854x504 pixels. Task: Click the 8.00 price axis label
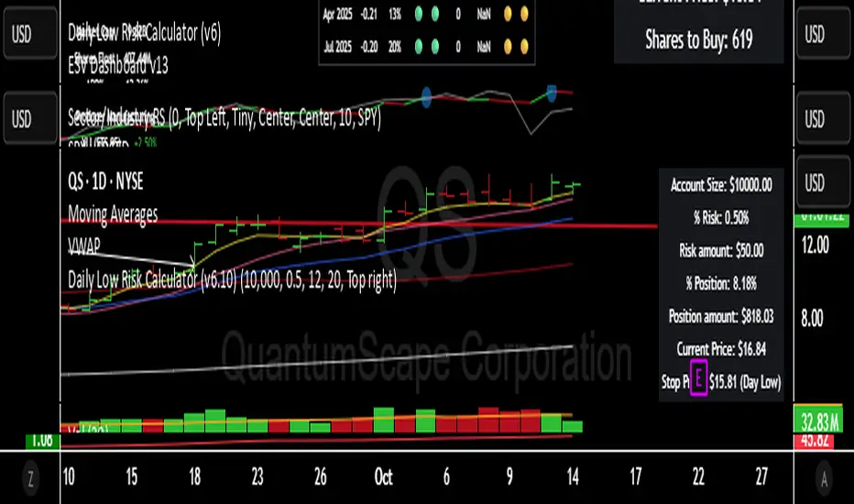coord(812,318)
